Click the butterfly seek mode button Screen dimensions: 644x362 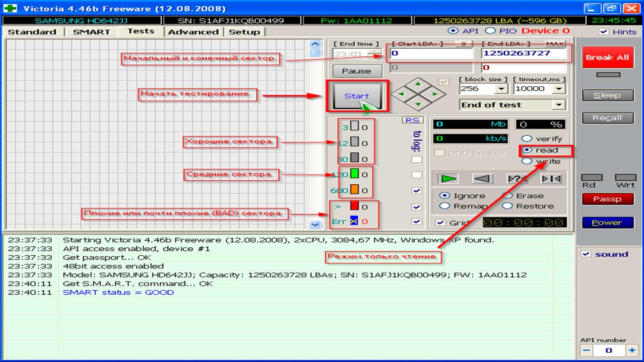click(551, 179)
